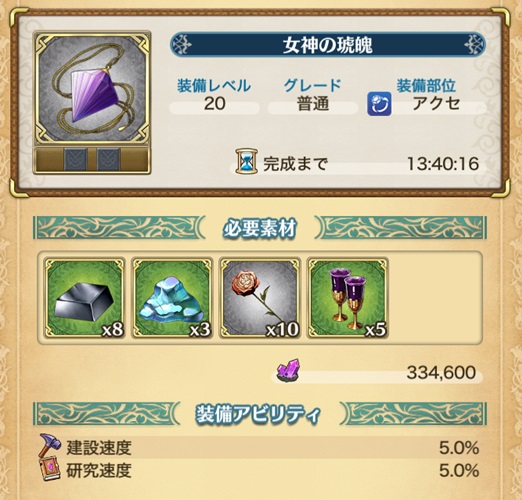Tap the 研究速度 5.0% ability row

click(260, 470)
